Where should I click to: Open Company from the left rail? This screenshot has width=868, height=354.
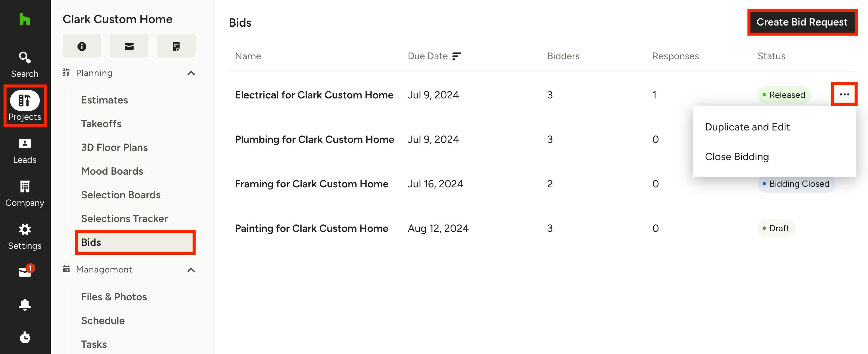[x=25, y=194]
